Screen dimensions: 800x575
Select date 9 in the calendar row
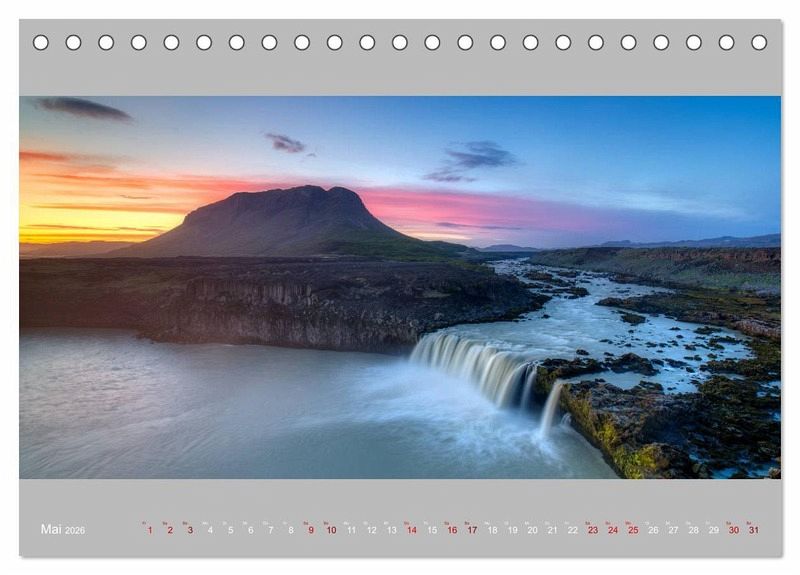click(311, 530)
